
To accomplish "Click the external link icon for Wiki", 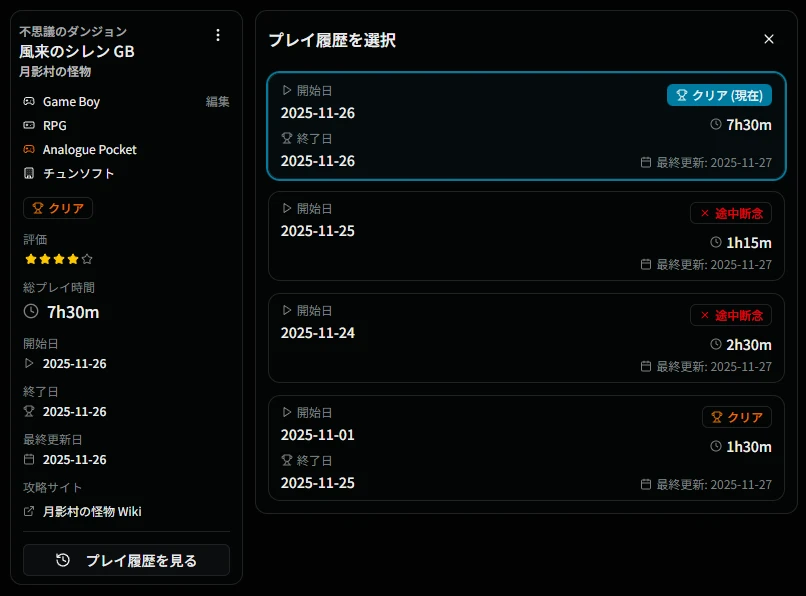I will 29,512.
